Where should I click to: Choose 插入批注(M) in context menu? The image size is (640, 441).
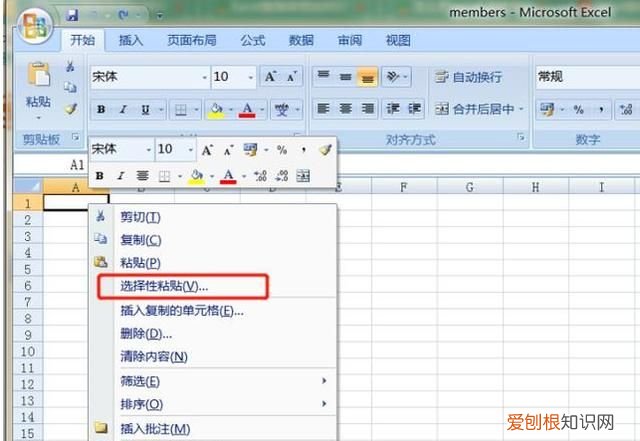pyautogui.click(x=213, y=428)
